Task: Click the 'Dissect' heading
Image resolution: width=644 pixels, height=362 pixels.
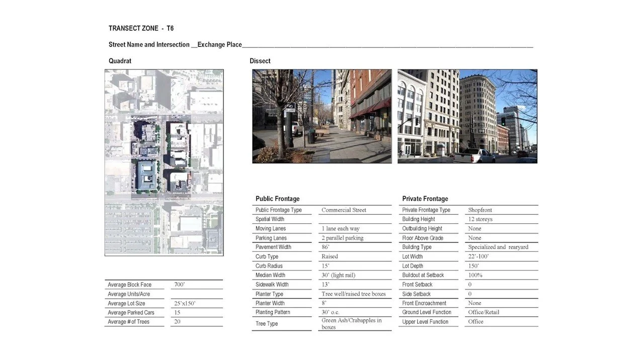Action: pyautogui.click(x=260, y=61)
